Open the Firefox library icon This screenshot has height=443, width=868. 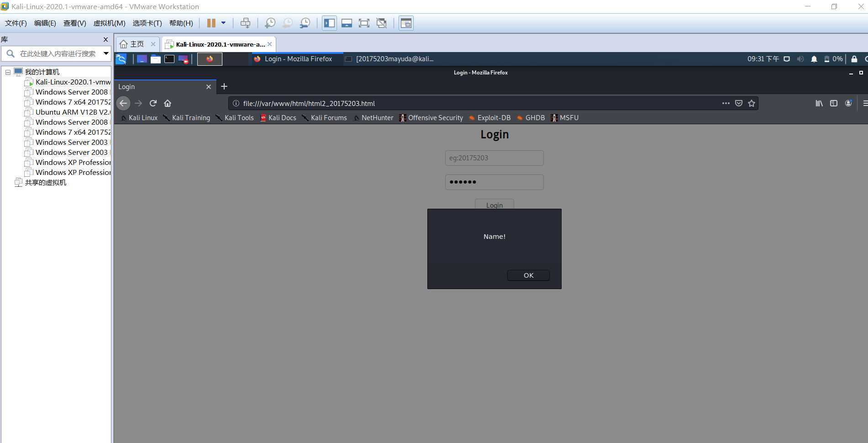[x=819, y=103]
